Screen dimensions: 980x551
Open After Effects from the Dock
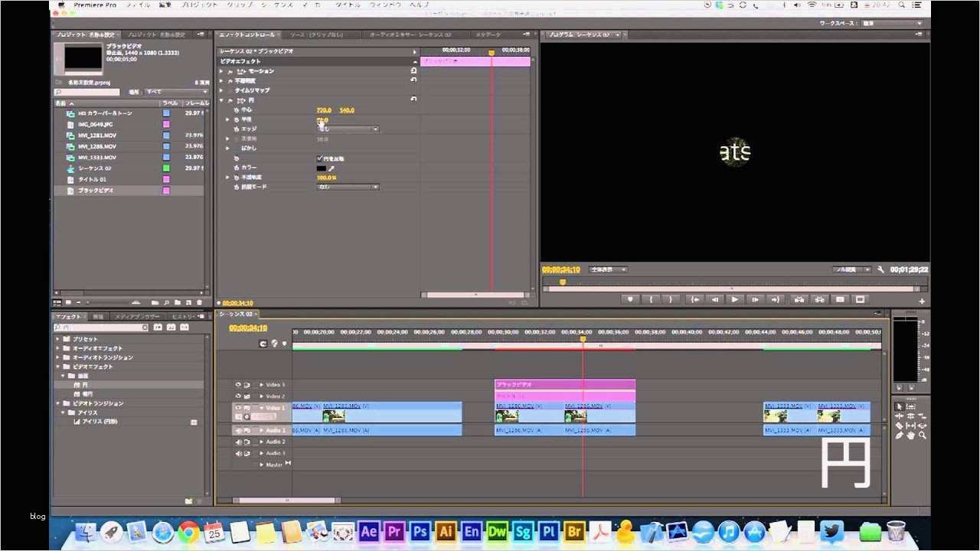coord(368,531)
